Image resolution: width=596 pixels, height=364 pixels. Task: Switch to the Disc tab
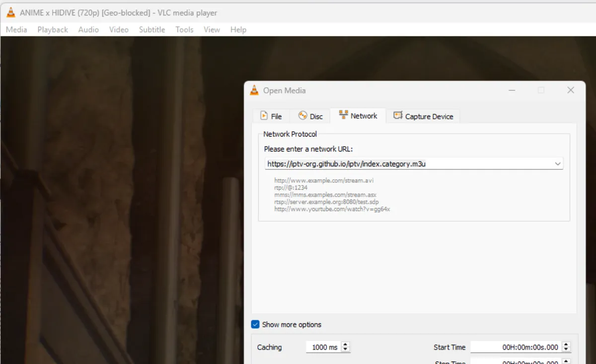310,116
